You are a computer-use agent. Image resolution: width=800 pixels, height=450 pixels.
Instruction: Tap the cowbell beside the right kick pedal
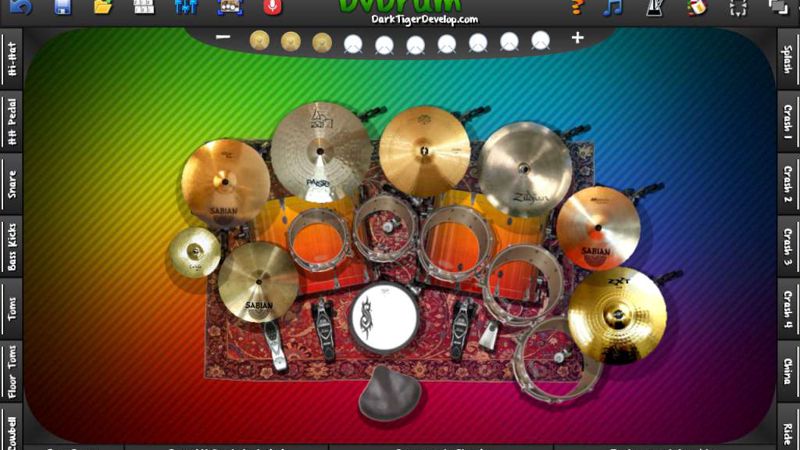tap(488, 335)
